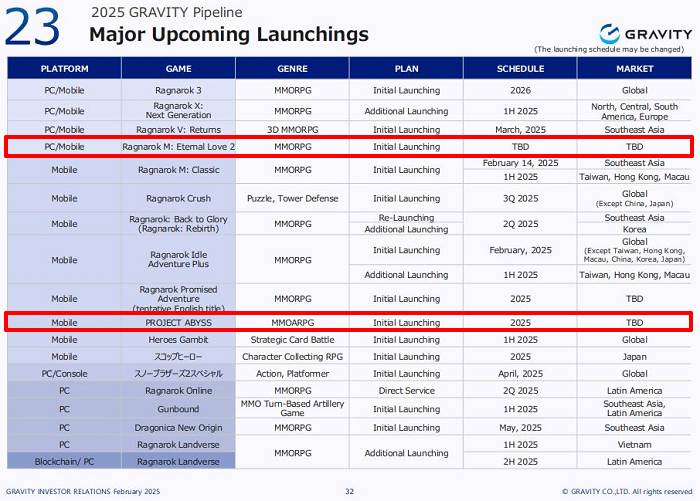Click the '2H 2025' schedule cell
The image size is (700, 501).
pyautogui.click(x=520, y=462)
